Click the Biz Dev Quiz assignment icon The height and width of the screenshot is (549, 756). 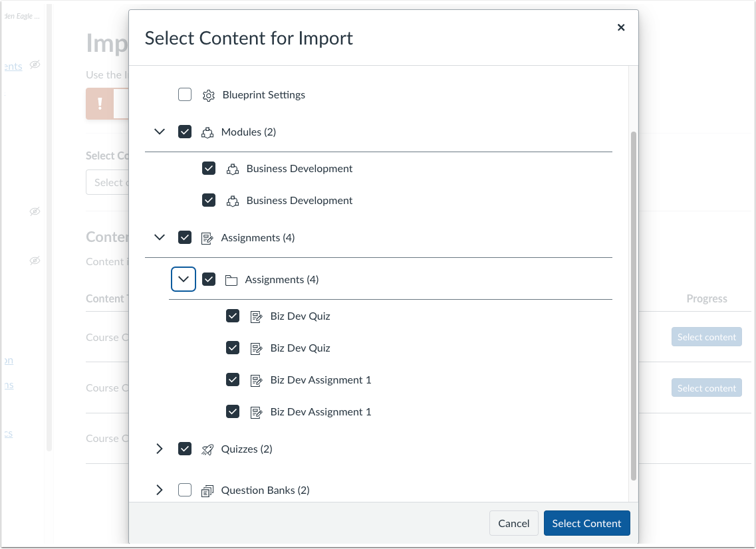[256, 316]
